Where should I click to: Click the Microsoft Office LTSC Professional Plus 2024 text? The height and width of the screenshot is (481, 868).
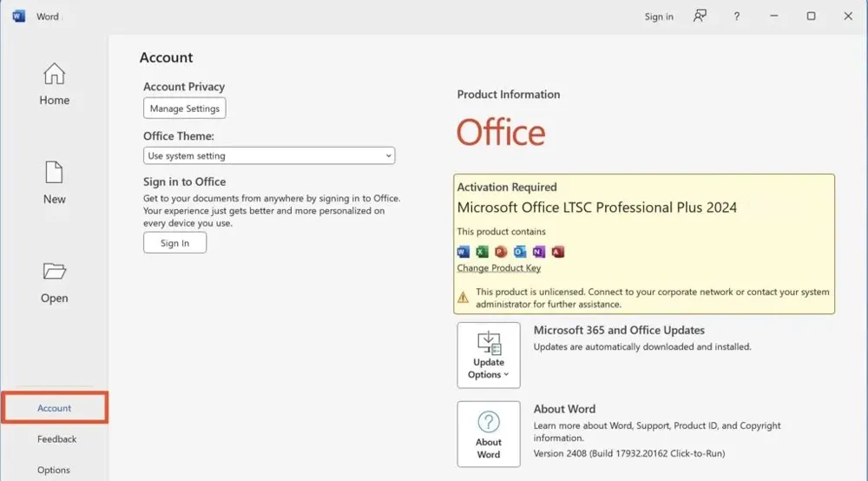597,208
